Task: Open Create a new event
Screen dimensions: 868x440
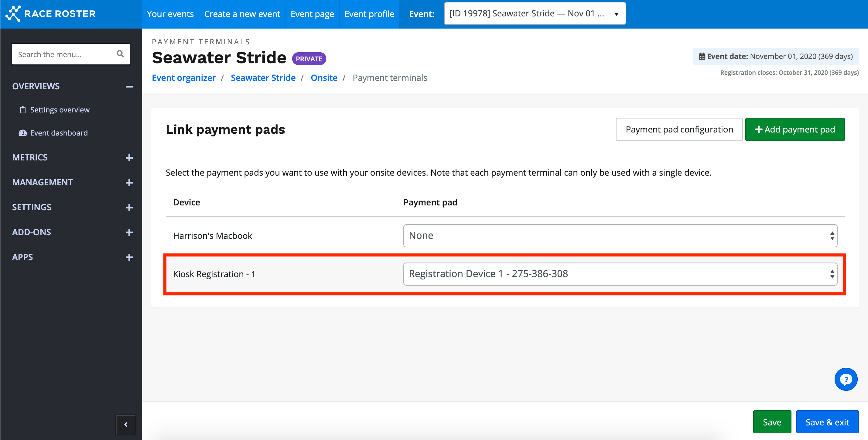Action: (242, 14)
